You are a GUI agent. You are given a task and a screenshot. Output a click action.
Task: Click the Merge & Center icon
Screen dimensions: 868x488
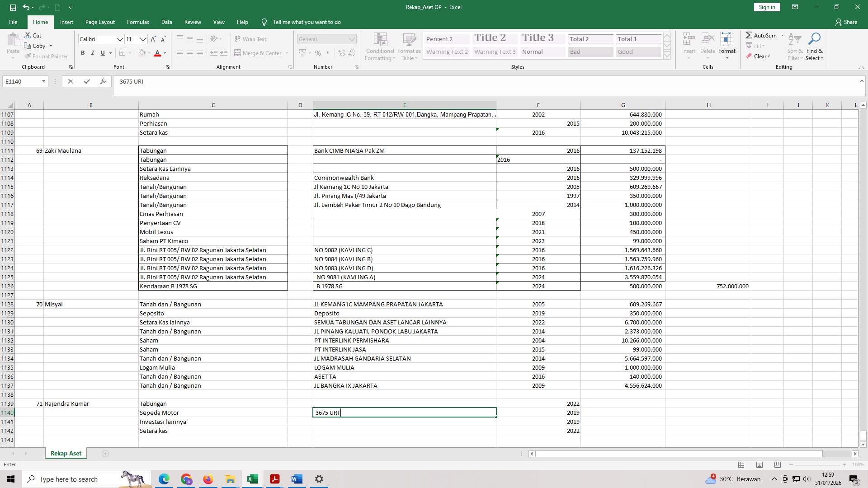coord(239,53)
